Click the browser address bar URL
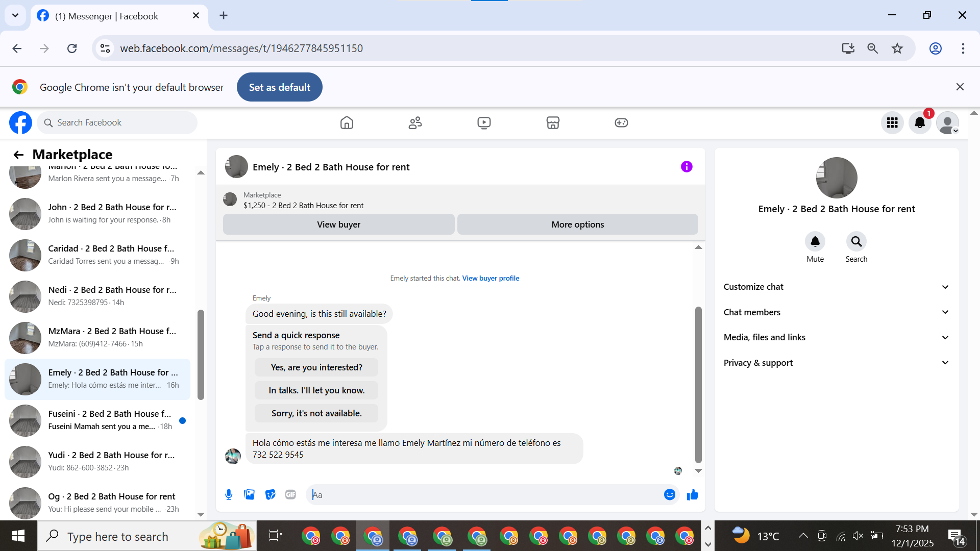 pos(241,48)
